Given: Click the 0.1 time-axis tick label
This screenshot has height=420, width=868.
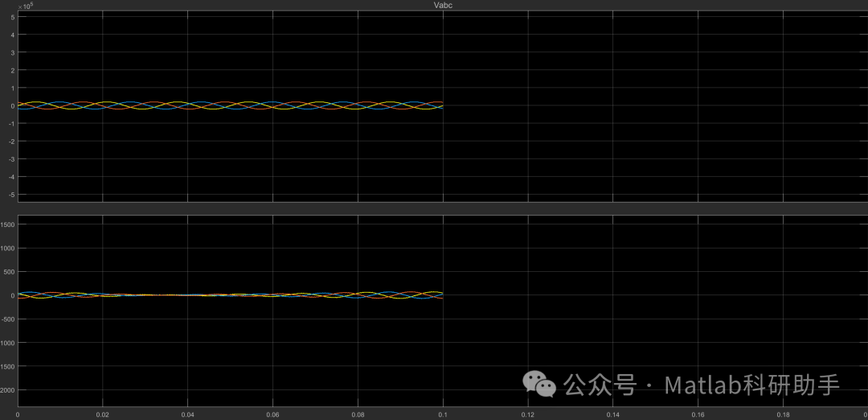Looking at the screenshot, I should pyautogui.click(x=443, y=414).
